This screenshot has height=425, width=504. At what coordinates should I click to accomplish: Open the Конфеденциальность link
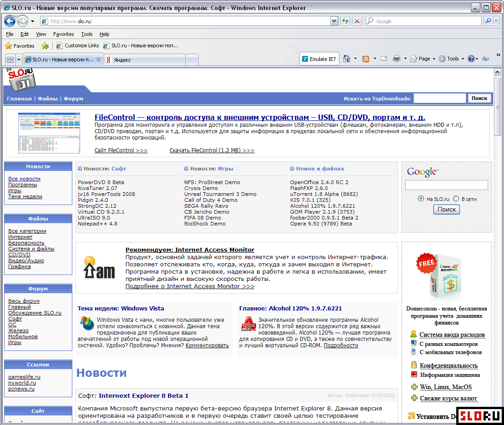tap(449, 365)
